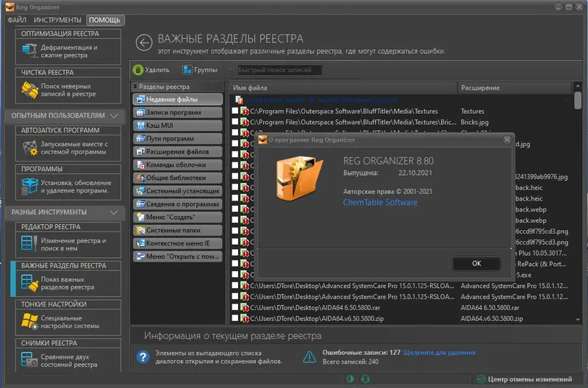This screenshot has width=588, height=388.
Task: Select Команды оболочки registry section
Action: pos(177,165)
